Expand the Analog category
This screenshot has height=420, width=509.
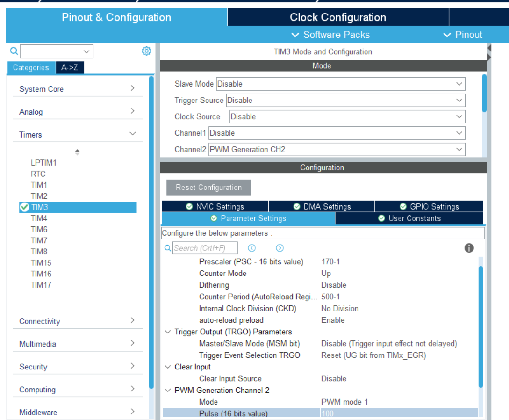click(x=78, y=111)
